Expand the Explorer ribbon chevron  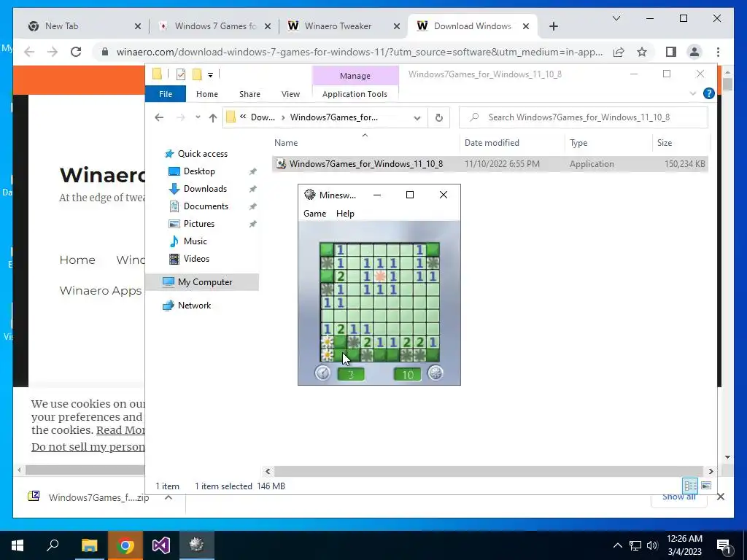693,94
